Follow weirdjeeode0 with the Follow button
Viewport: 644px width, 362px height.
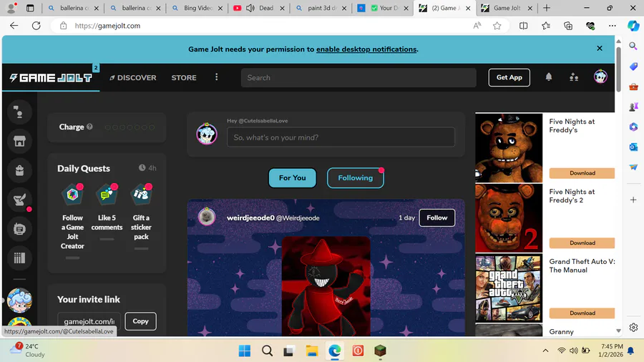coord(436,217)
